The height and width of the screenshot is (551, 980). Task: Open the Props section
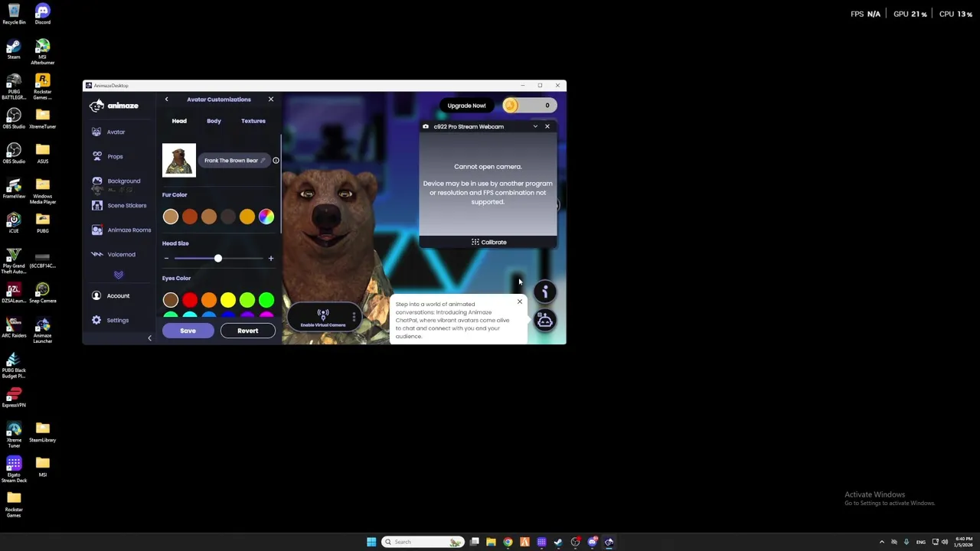coord(107,156)
